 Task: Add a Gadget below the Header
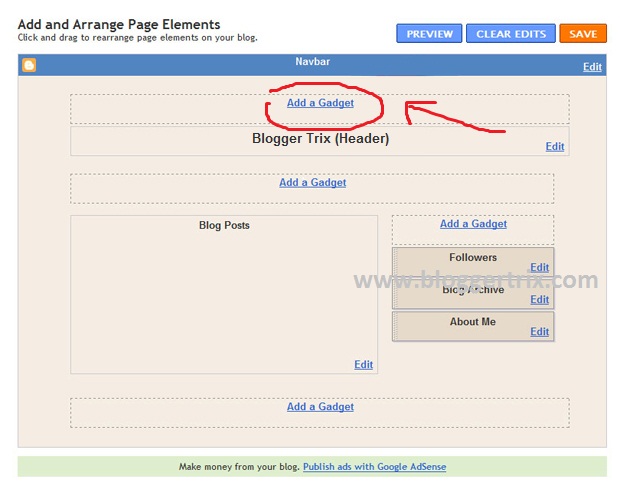tap(312, 183)
